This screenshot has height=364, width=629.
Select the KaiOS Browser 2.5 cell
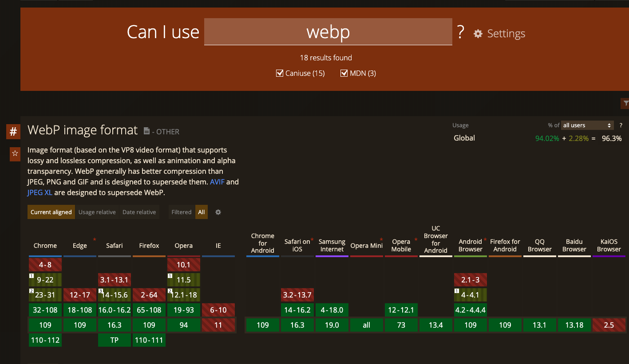[609, 325]
